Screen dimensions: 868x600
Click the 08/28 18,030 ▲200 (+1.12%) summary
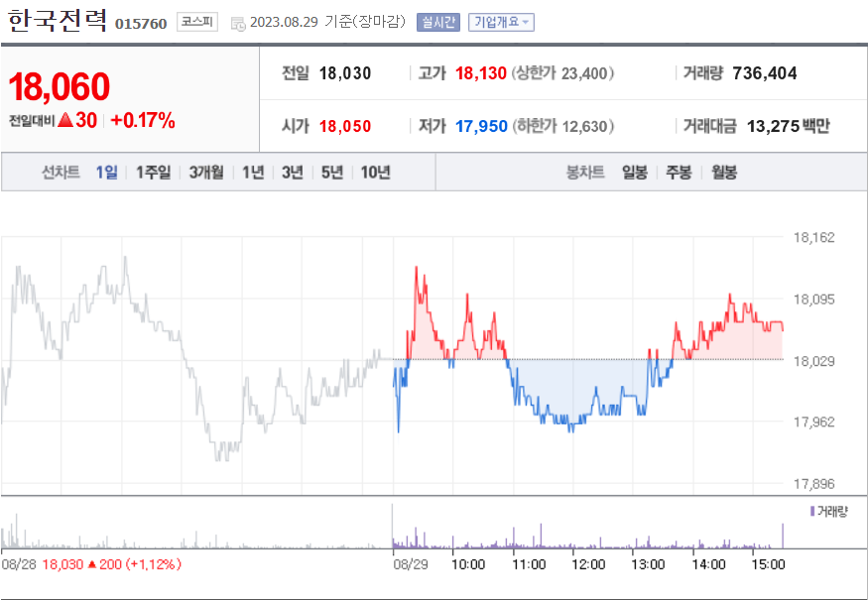[x=91, y=564]
